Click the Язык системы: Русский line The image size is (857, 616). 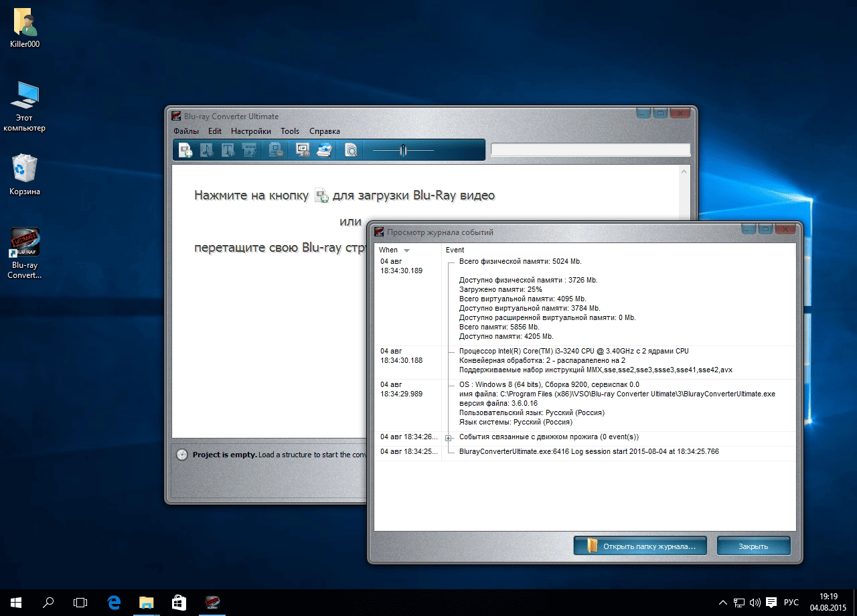coord(516,422)
